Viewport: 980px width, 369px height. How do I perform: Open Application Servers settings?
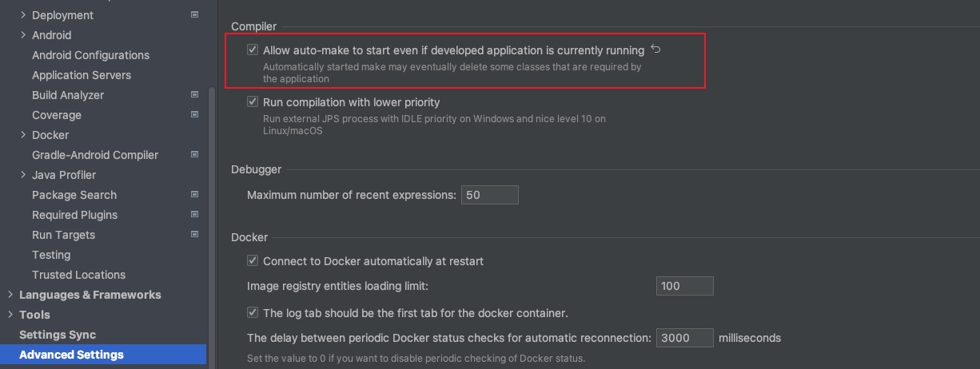pyautogui.click(x=82, y=75)
